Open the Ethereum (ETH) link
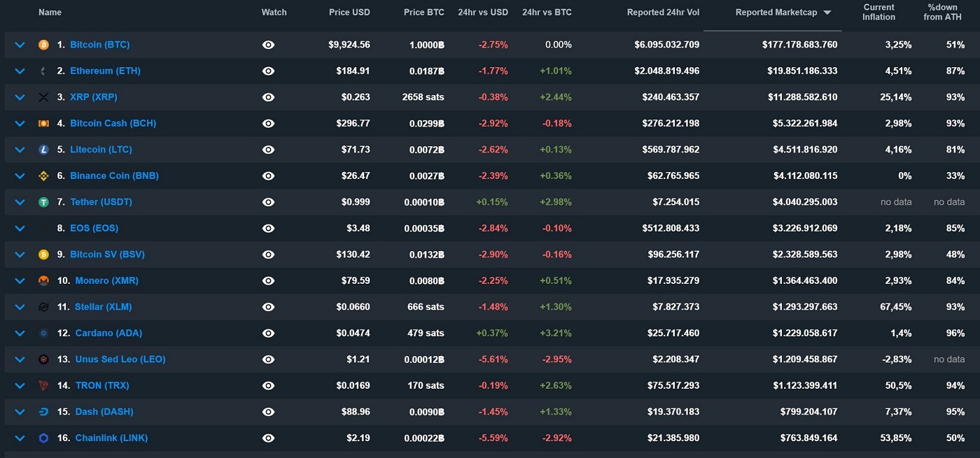 click(x=106, y=71)
